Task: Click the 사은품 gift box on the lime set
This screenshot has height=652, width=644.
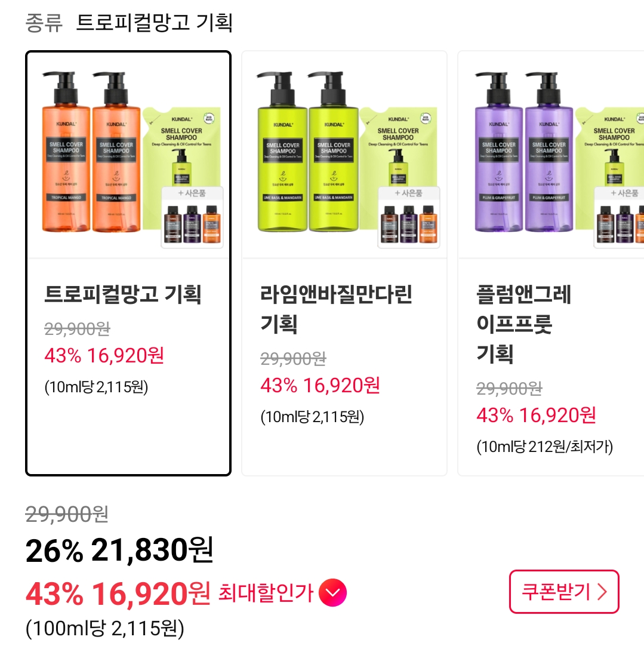Action: click(x=409, y=217)
